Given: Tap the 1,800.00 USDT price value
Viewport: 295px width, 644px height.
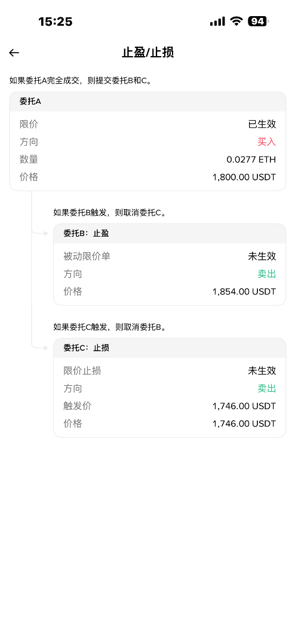Looking at the screenshot, I should point(244,177).
